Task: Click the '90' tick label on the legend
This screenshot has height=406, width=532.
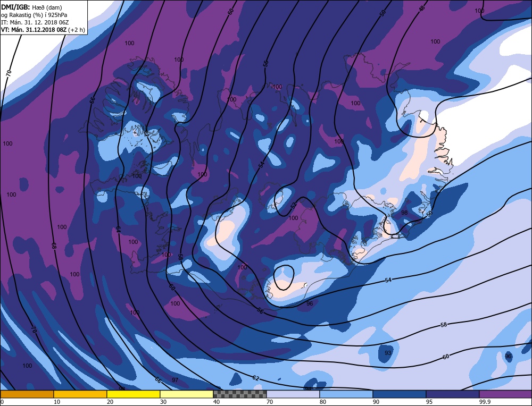Action: (x=376, y=402)
